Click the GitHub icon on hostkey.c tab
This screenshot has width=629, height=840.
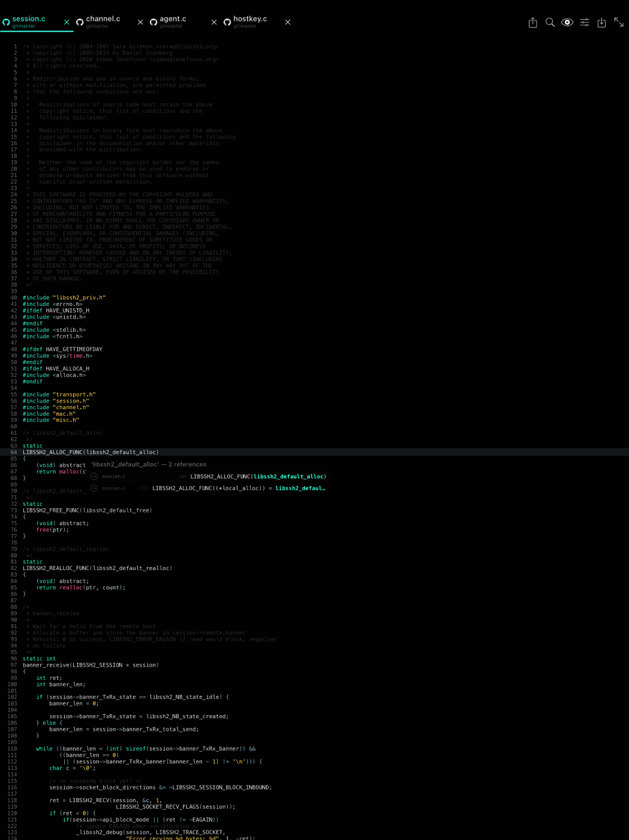tap(227, 22)
